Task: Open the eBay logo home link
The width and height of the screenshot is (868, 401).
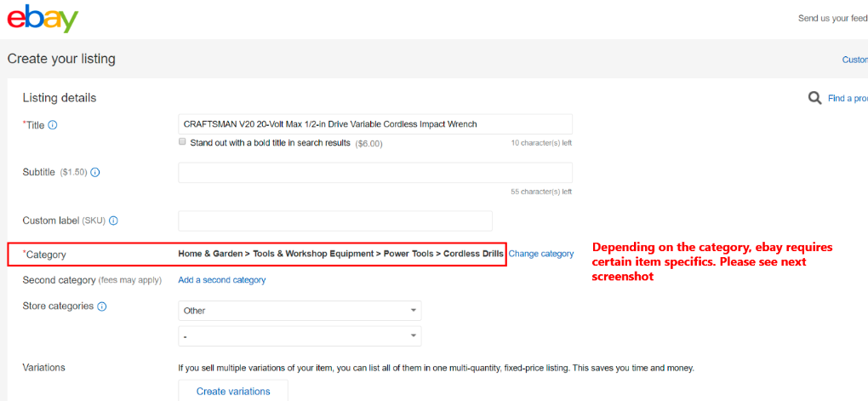Action: pyautogui.click(x=43, y=19)
